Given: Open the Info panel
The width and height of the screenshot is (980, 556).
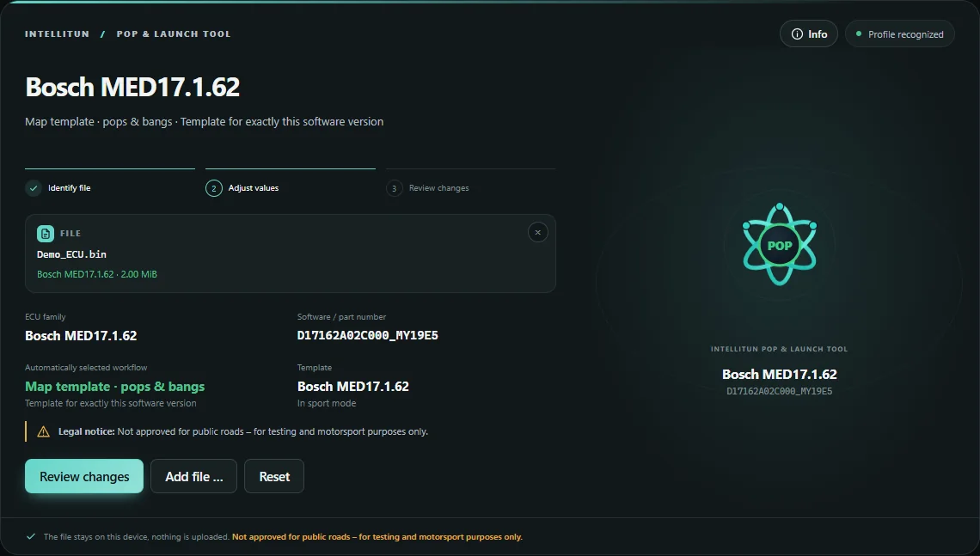Looking at the screenshot, I should click(809, 34).
